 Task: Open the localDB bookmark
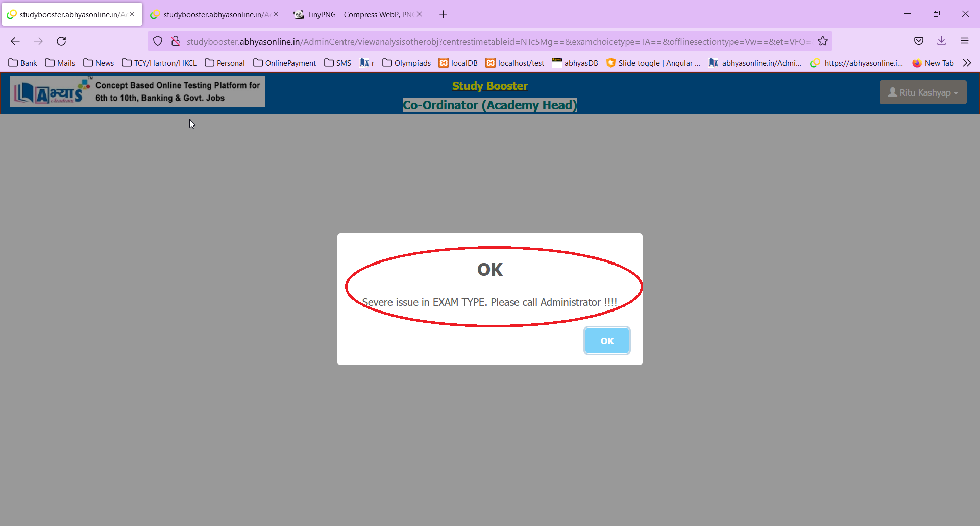click(458, 63)
